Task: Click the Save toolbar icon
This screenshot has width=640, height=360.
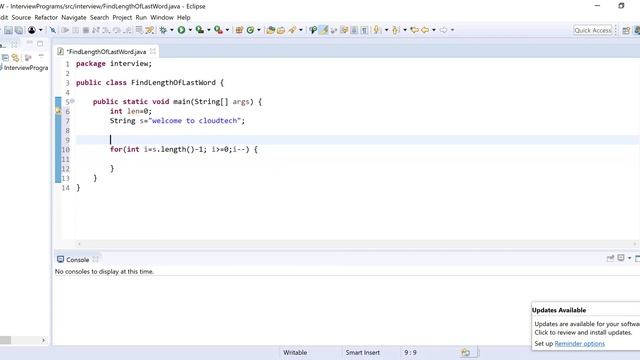Action: point(8,30)
